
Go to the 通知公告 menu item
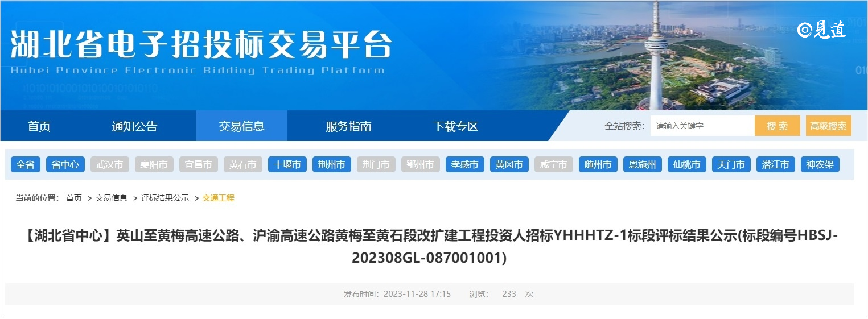(134, 126)
